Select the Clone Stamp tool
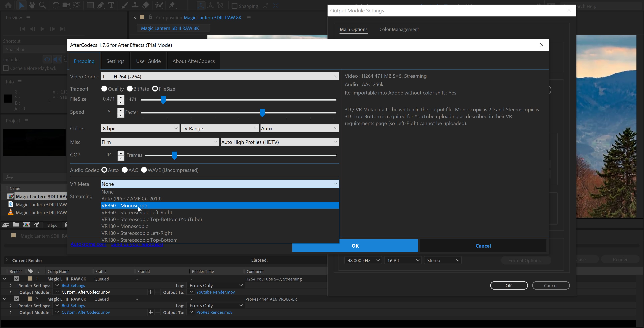 pos(135,5)
